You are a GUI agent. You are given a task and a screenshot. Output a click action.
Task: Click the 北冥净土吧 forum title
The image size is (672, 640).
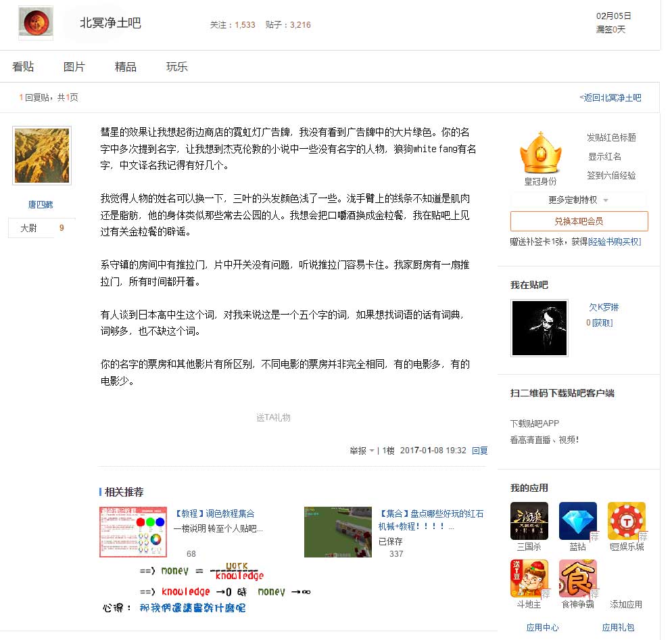point(111,23)
